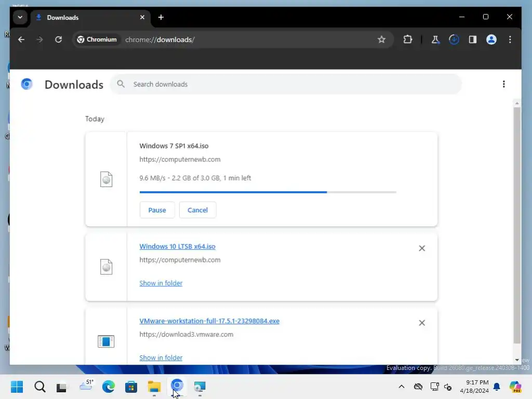This screenshot has width=532, height=399.
Task: Click the Search downloads field
Action: [286, 84]
